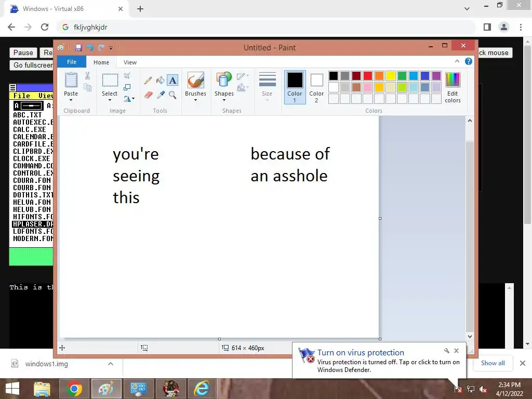Select the Eraser tool
Screen dimensions: 532x399
pos(148,95)
